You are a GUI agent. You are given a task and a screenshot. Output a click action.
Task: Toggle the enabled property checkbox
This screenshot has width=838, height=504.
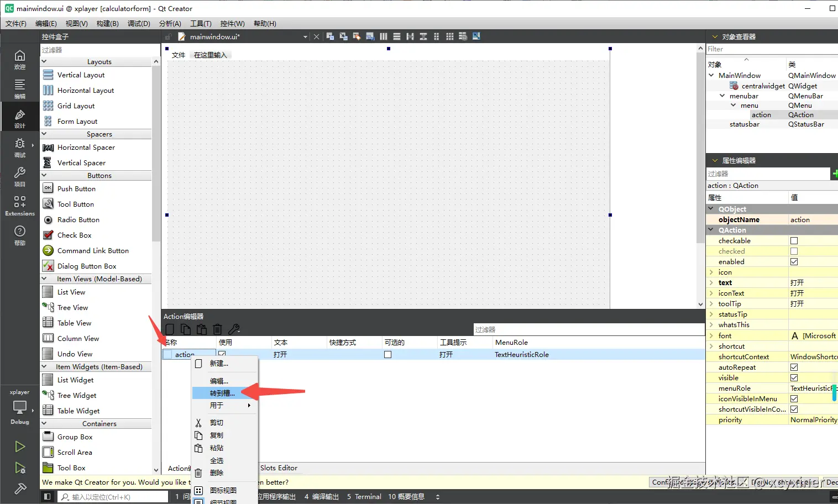[794, 262]
